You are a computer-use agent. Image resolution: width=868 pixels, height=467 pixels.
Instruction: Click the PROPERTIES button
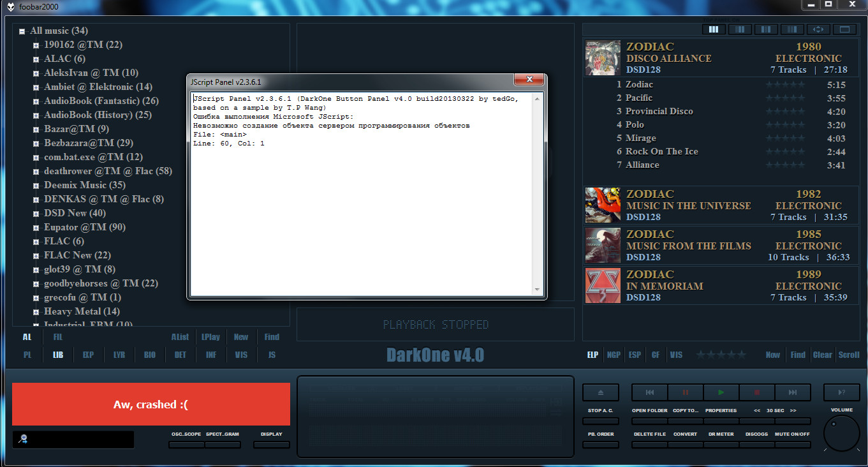click(x=721, y=421)
